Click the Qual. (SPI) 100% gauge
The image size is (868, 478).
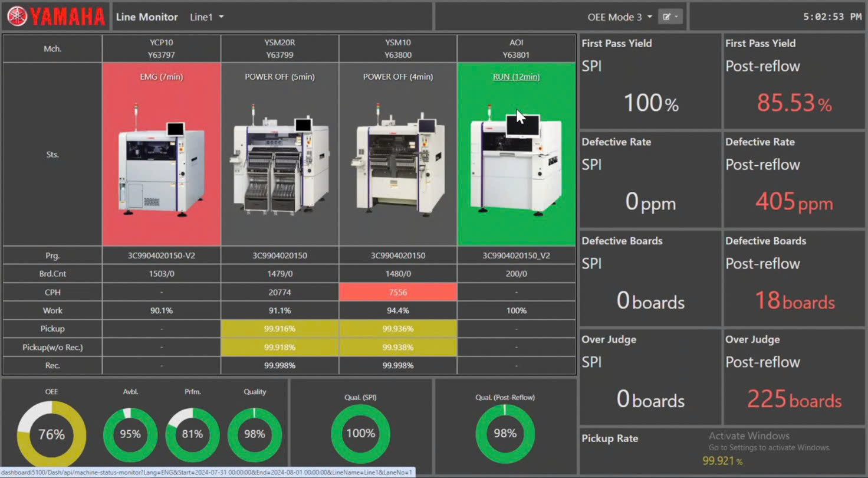(360, 434)
